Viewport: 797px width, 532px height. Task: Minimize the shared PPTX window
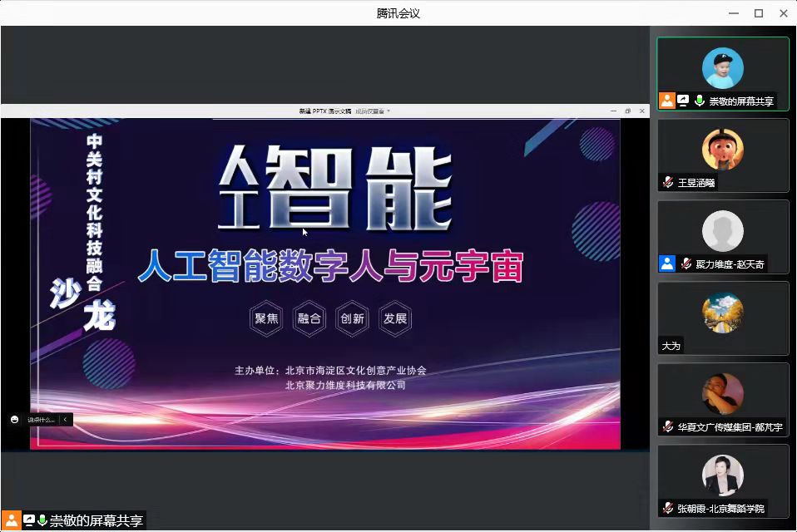(613, 111)
